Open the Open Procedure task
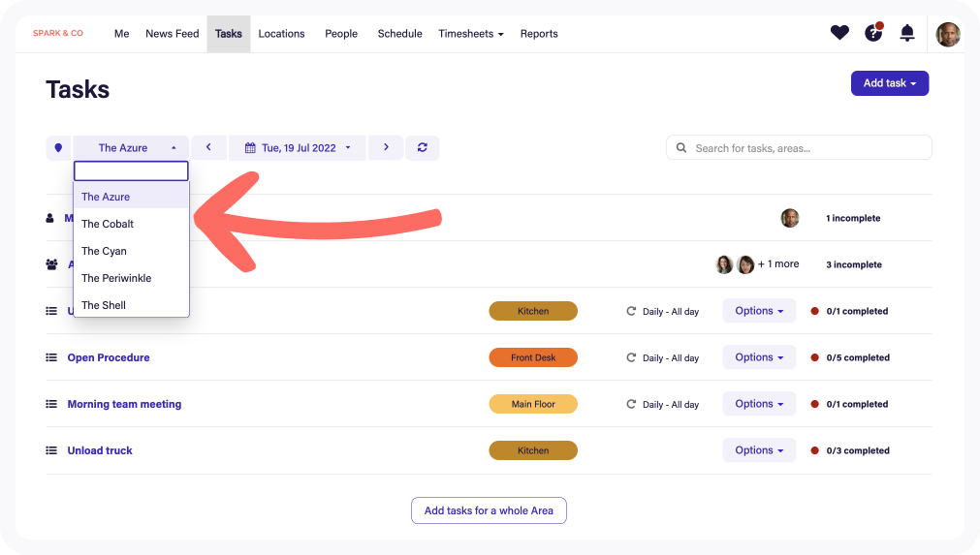 pos(109,357)
